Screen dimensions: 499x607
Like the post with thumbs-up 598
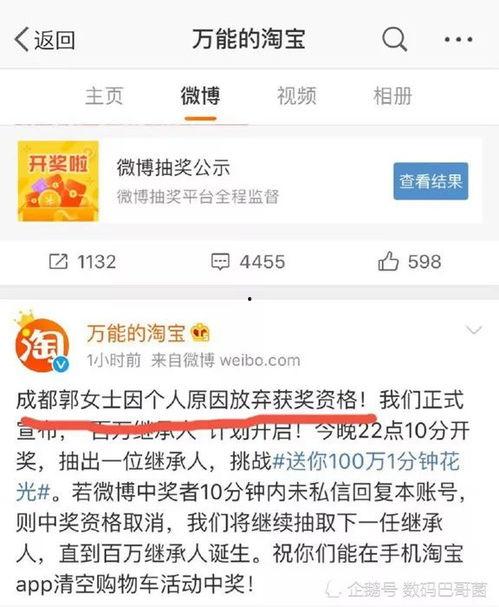click(409, 261)
